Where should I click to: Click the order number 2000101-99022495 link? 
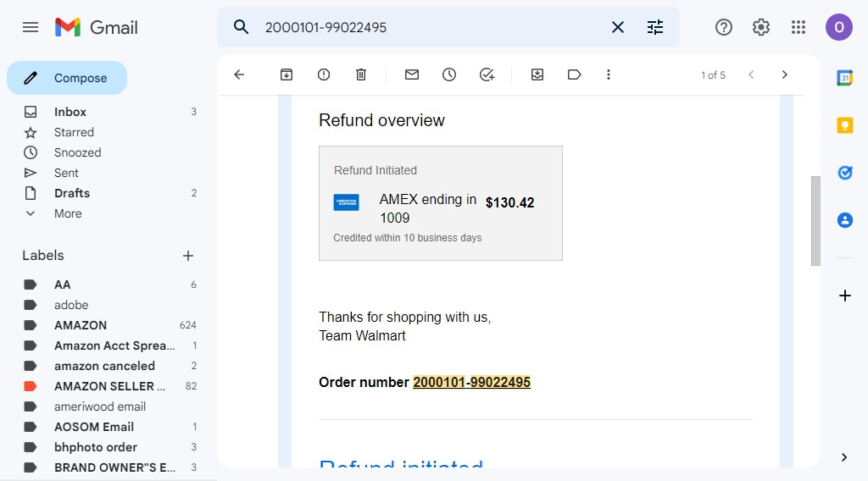click(471, 382)
